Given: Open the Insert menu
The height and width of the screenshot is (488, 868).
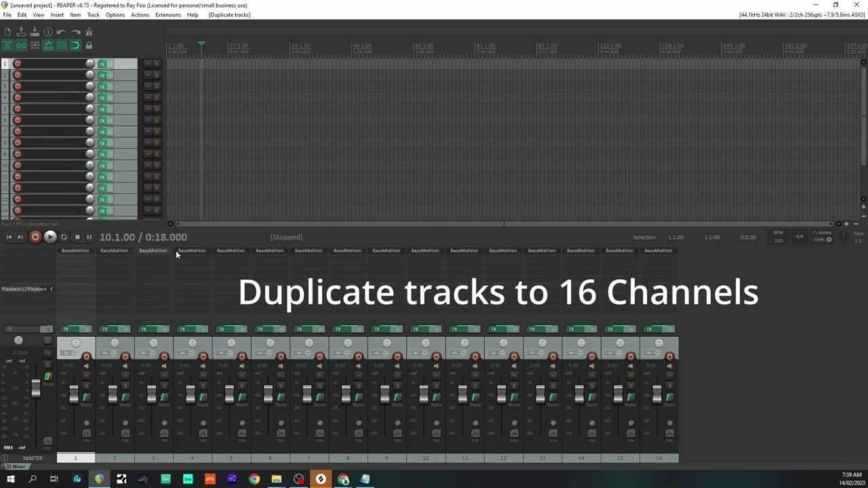Looking at the screenshot, I should click(x=57, y=15).
